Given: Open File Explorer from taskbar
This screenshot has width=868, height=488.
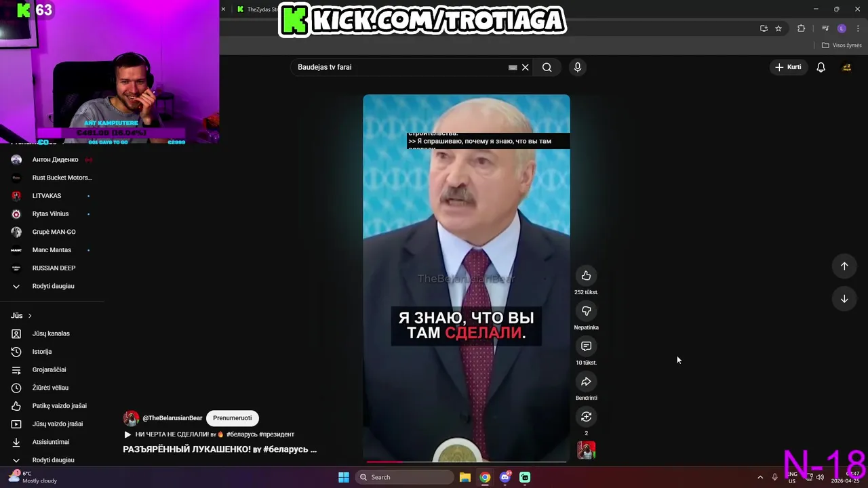Looking at the screenshot, I should coord(465,477).
